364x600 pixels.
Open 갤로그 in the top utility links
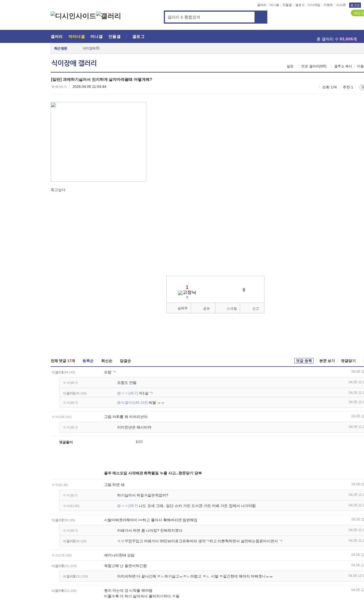300,5
